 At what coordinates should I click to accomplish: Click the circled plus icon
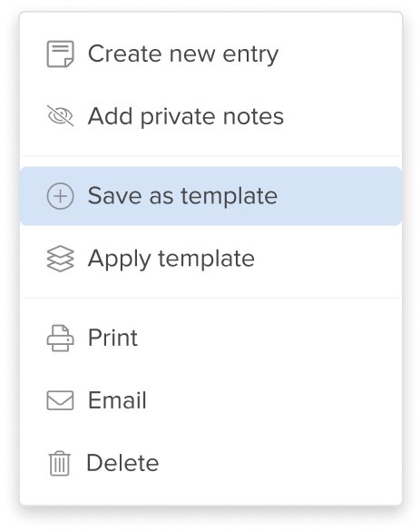tap(60, 196)
